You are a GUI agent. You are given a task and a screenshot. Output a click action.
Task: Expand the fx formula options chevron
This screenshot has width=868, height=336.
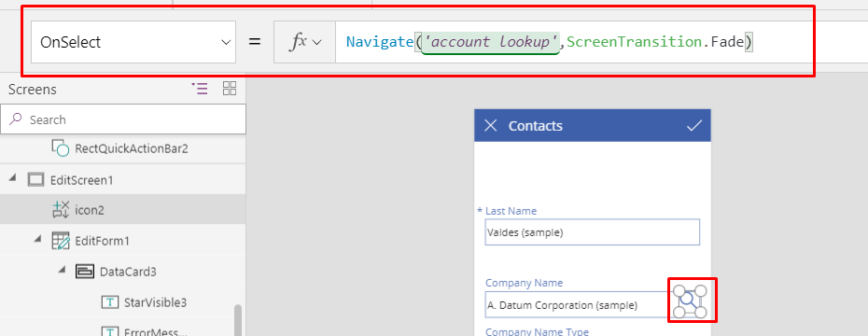317,42
